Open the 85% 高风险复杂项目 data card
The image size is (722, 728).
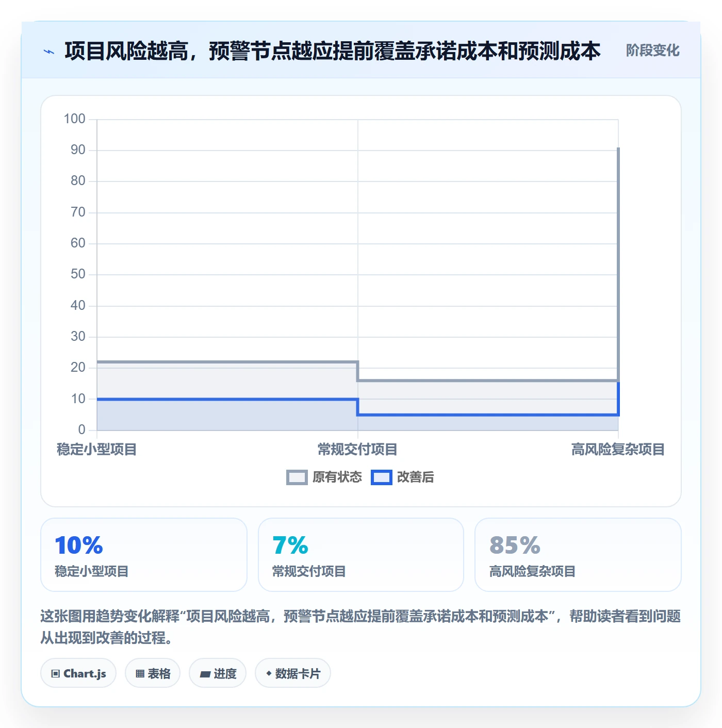[578, 555]
